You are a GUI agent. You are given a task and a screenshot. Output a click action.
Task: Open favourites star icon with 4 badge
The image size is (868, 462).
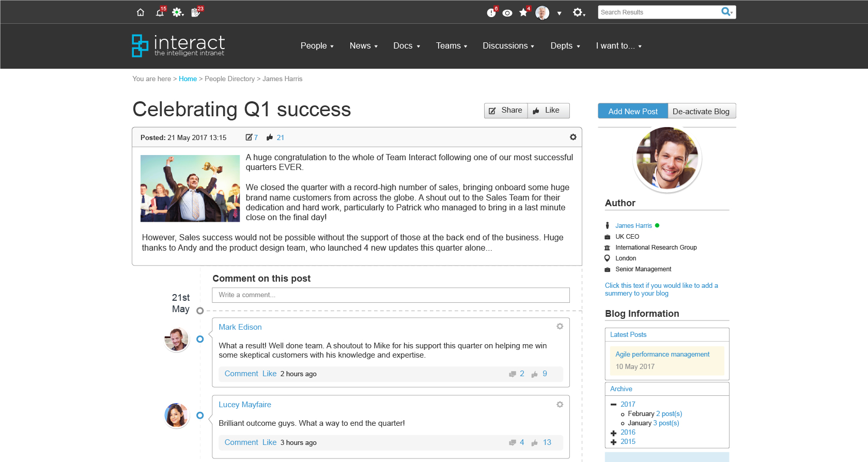click(524, 12)
